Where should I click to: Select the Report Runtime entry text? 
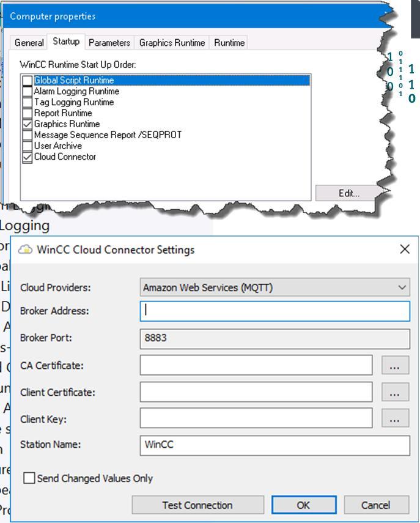(x=63, y=113)
